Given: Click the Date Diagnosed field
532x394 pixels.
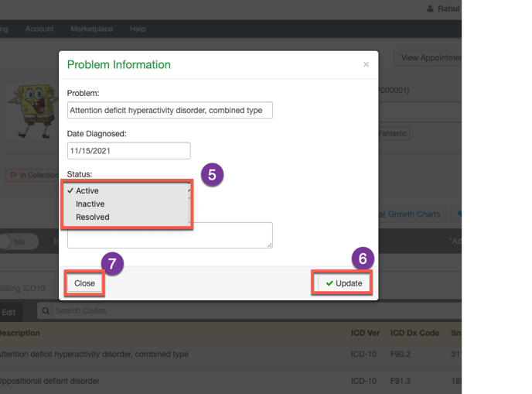Looking at the screenshot, I should [128, 151].
